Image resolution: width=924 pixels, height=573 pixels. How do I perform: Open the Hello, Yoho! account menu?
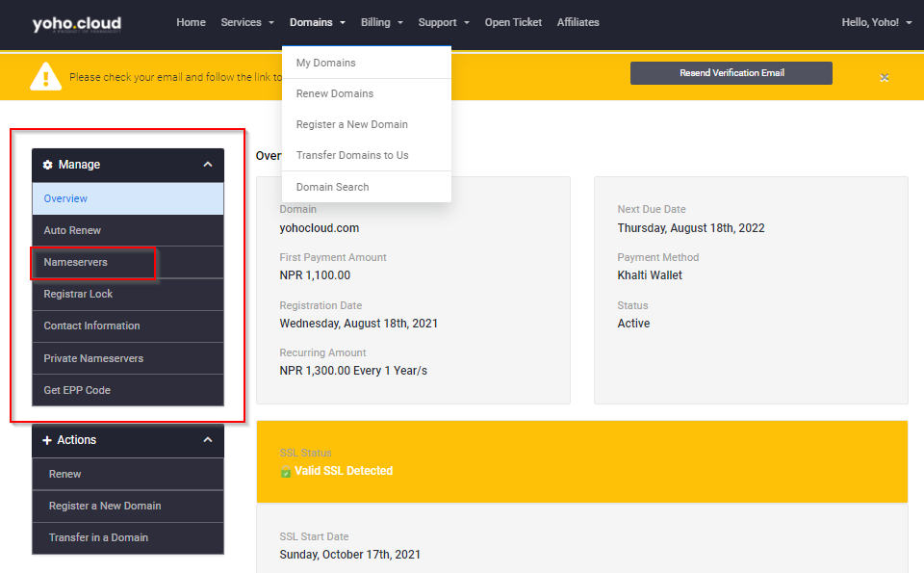click(876, 22)
